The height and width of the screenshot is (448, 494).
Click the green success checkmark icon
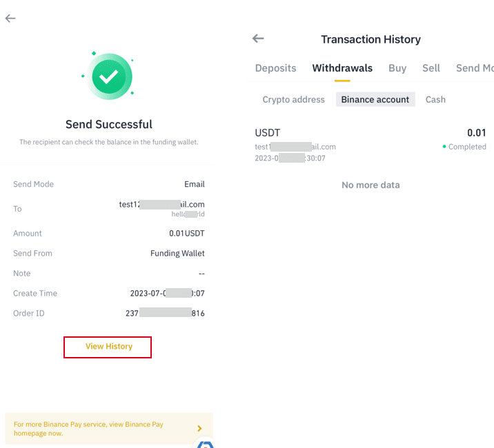click(x=108, y=77)
